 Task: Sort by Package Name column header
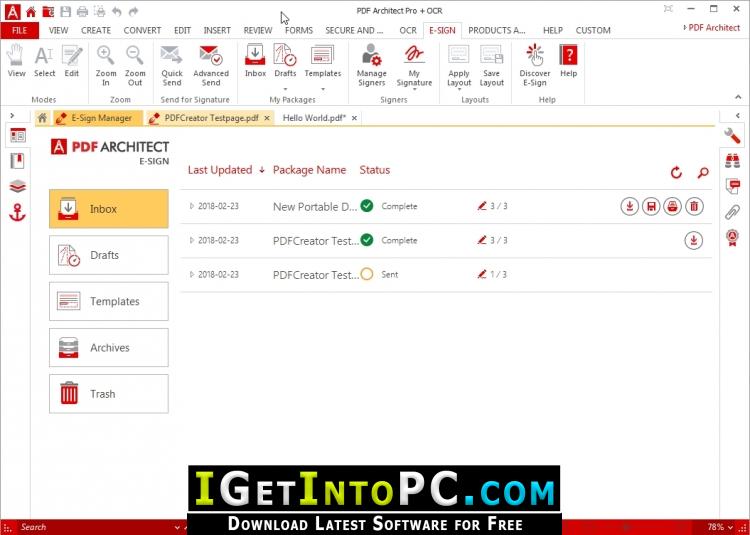tap(309, 170)
